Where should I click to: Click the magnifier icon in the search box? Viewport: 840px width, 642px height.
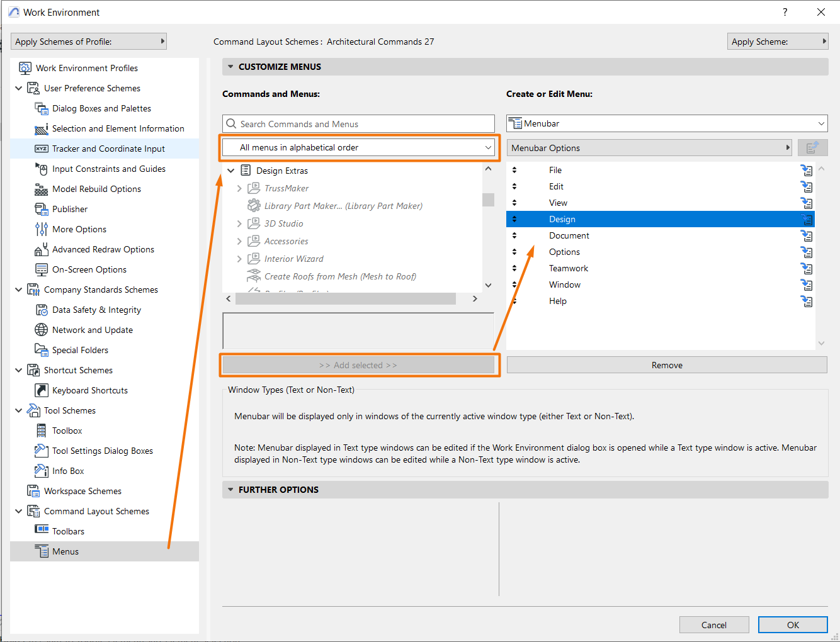pos(232,123)
